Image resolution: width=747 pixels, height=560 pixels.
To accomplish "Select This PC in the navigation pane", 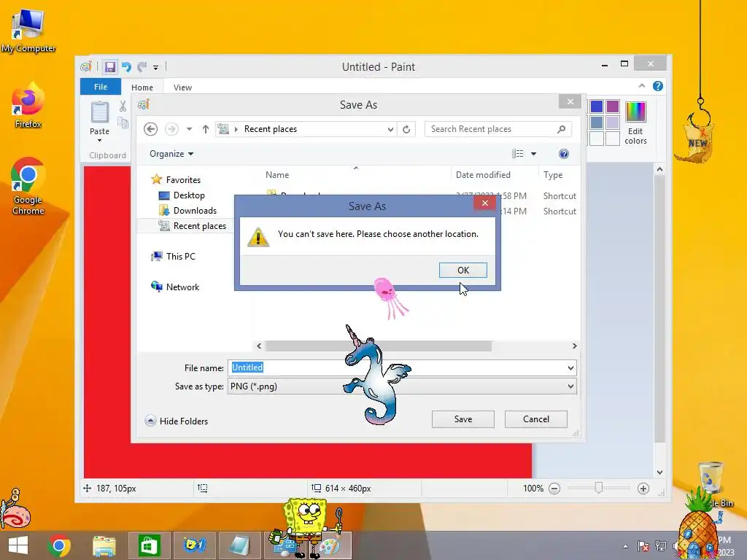I will 174,256.
